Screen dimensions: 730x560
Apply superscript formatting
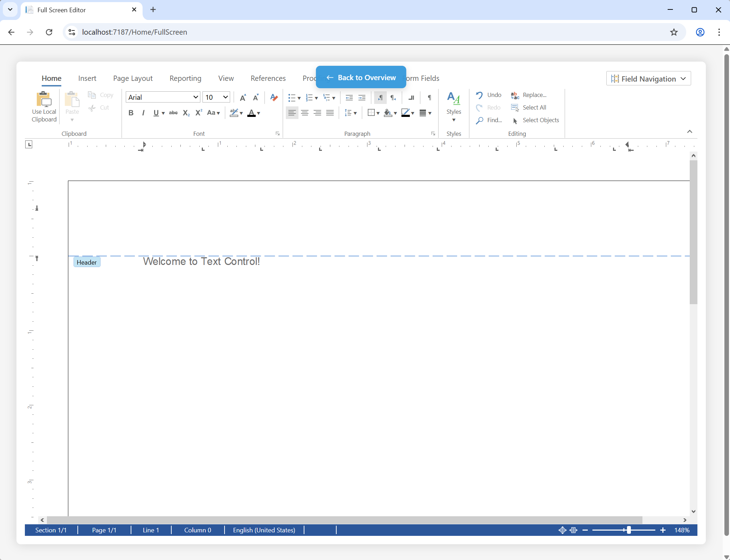click(199, 113)
